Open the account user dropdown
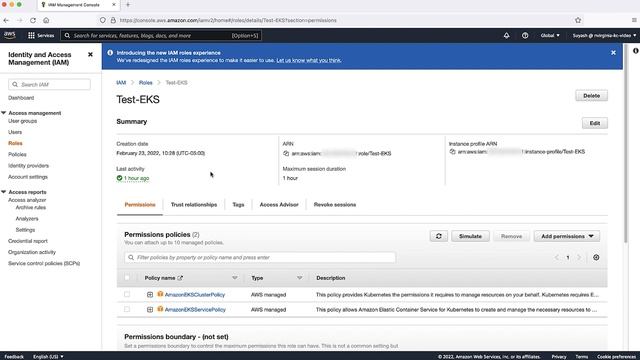 604,36
